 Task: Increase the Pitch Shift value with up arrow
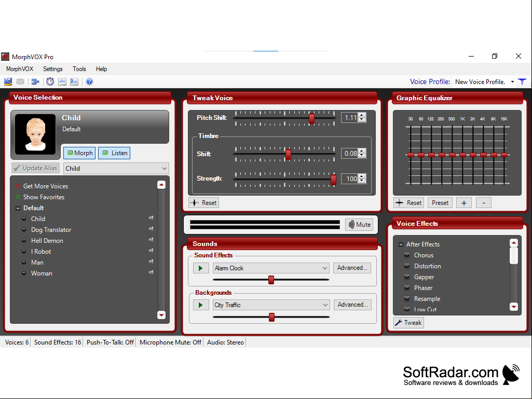362,115
